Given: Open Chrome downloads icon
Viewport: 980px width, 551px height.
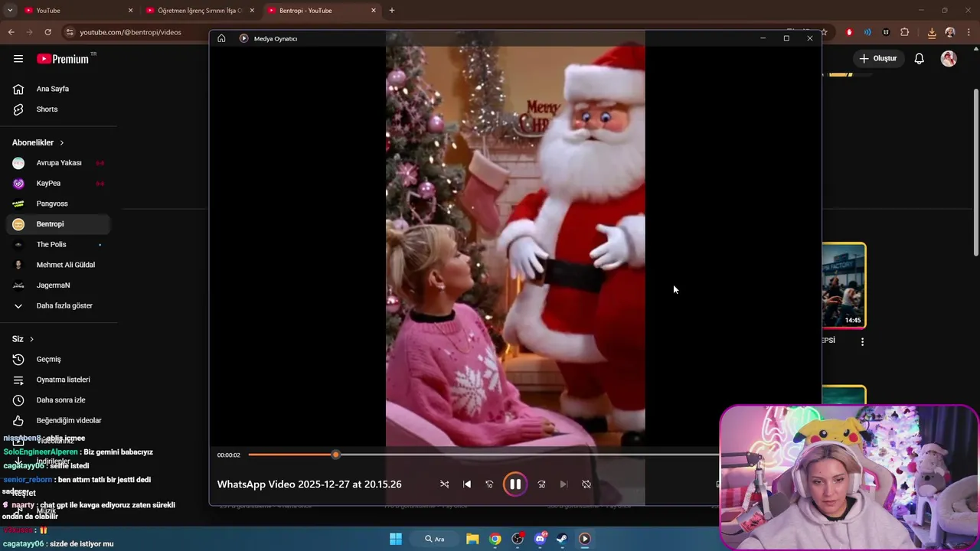Looking at the screenshot, I should coord(932,32).
